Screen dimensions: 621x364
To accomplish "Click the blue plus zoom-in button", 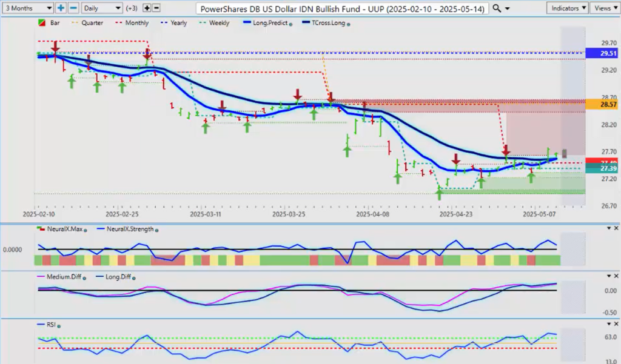I will click(61, 8).
